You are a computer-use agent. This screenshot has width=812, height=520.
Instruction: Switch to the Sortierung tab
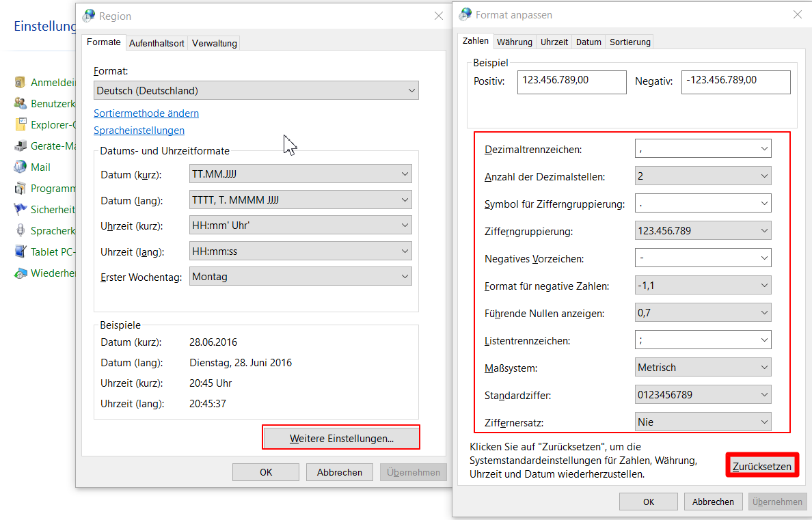pyautogui.click(x=630, y=42)
